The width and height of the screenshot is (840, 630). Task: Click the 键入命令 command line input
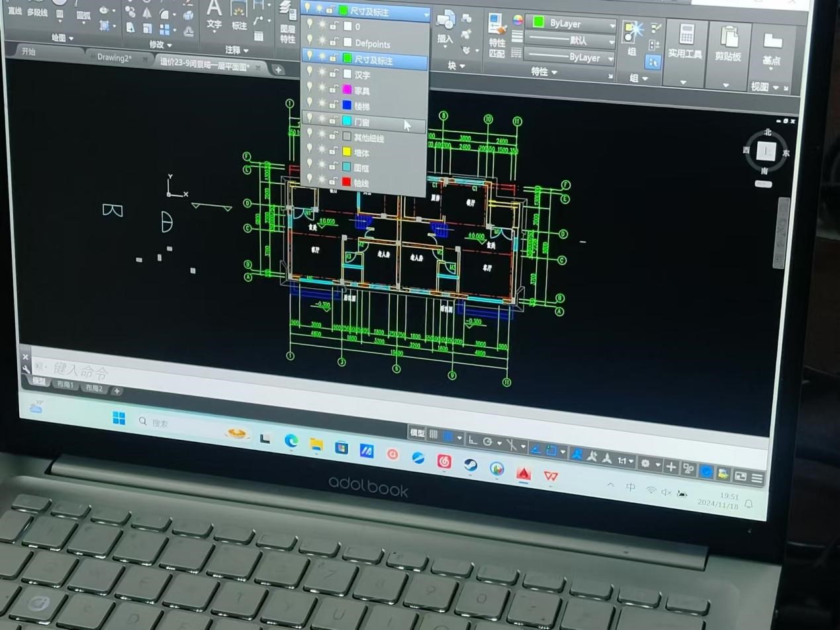79,371
